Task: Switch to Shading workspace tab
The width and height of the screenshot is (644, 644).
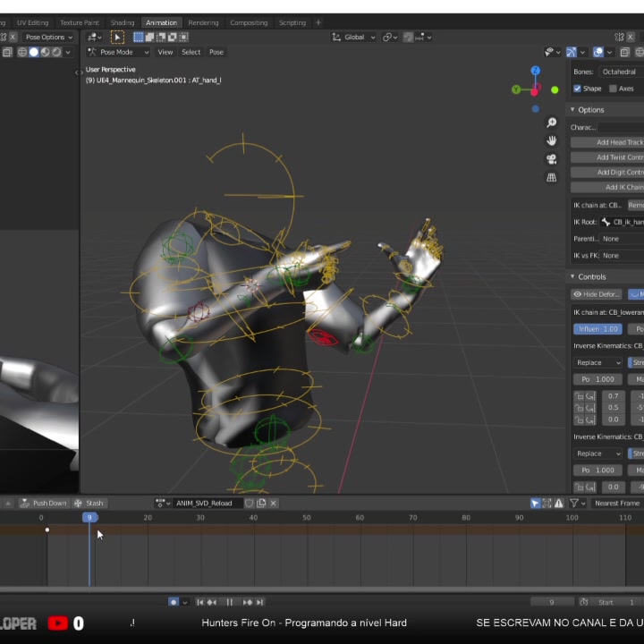Action: coord(123,22)
